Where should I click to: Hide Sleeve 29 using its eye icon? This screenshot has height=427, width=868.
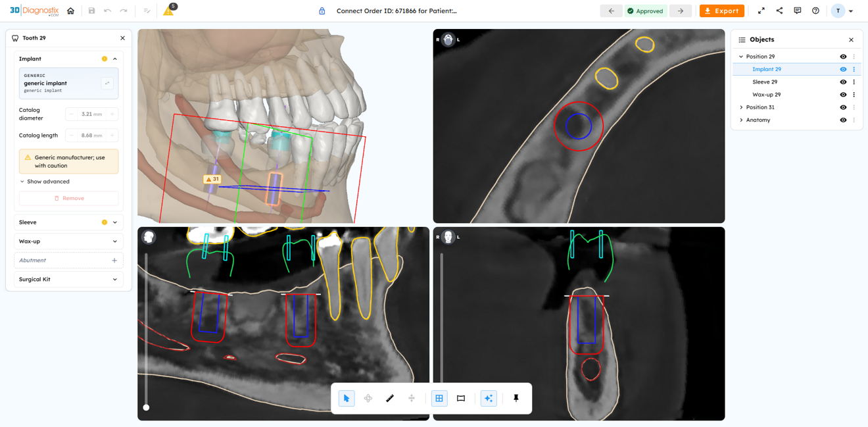(843, 82)
